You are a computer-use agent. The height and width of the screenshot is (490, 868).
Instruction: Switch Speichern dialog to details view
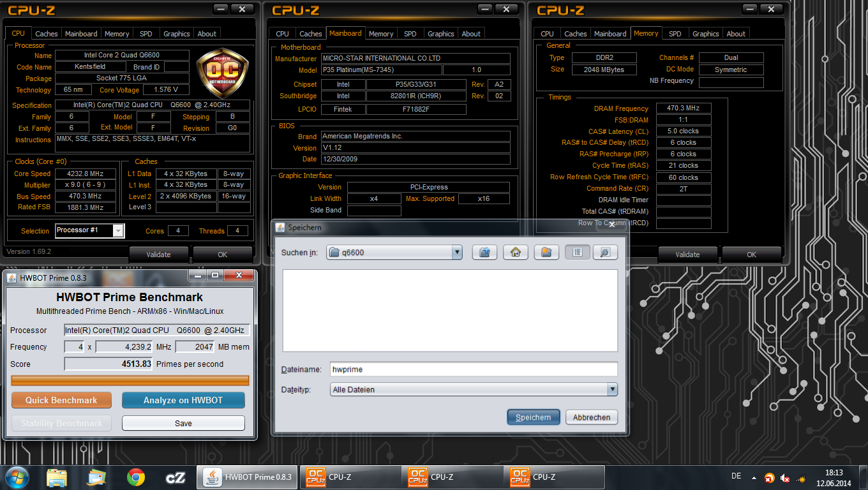(x=605, y=252)
